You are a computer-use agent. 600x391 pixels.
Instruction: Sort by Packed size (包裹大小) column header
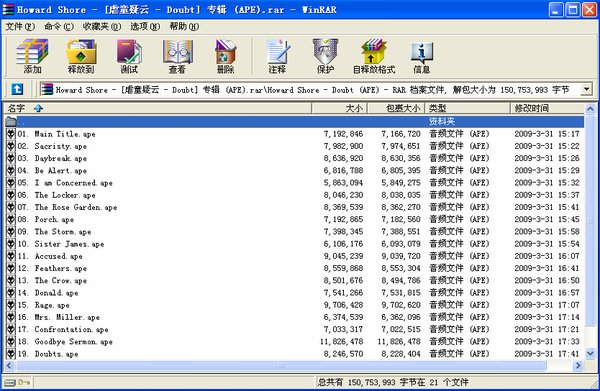click(x=396, y=108)
